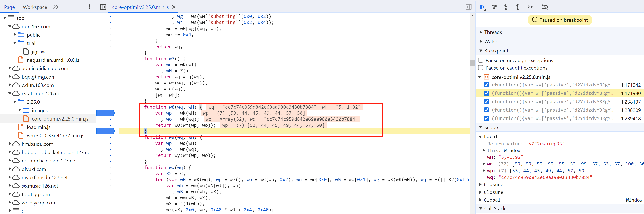Select wq variable value in Local scope
The image size is (644, 214).
click(545, 177)
